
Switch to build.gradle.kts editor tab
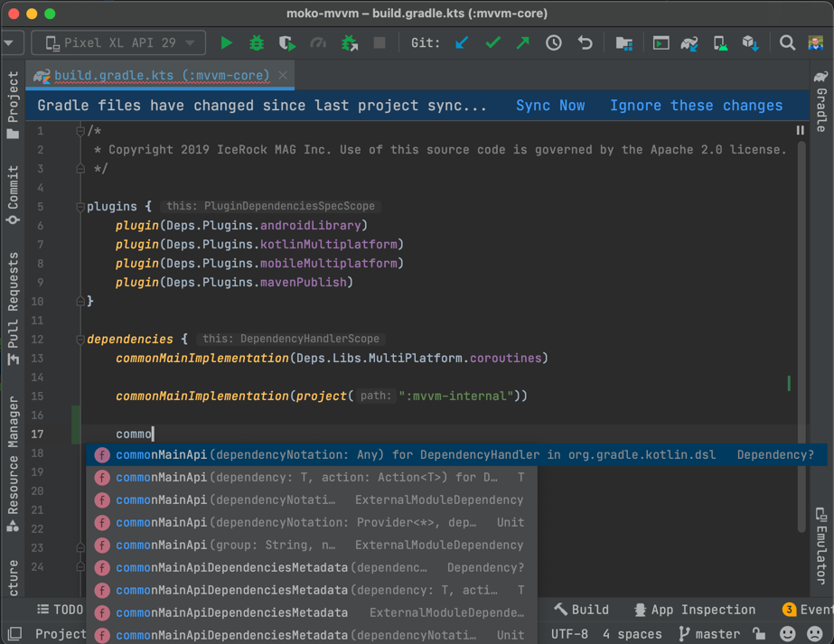(x=161, y=75)
